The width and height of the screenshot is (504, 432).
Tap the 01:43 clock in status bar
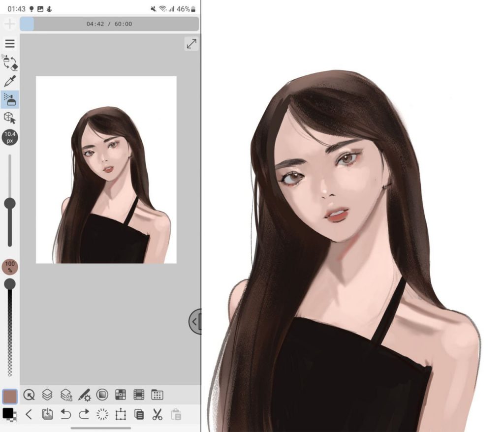(16, 9)
